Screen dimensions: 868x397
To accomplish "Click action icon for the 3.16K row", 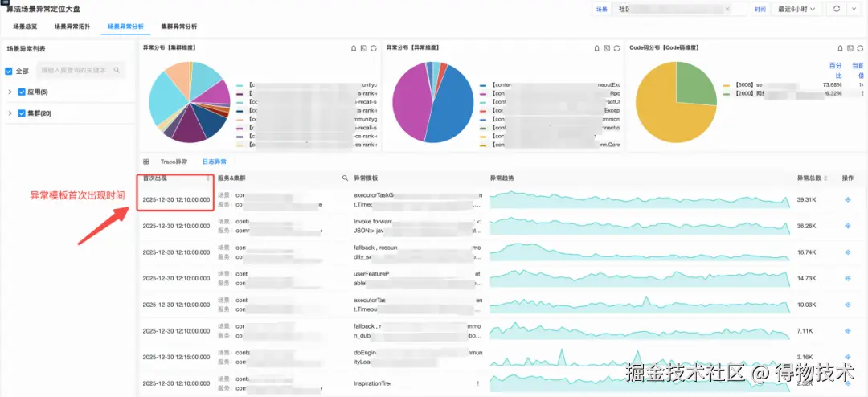I will (x=848, y=357).
